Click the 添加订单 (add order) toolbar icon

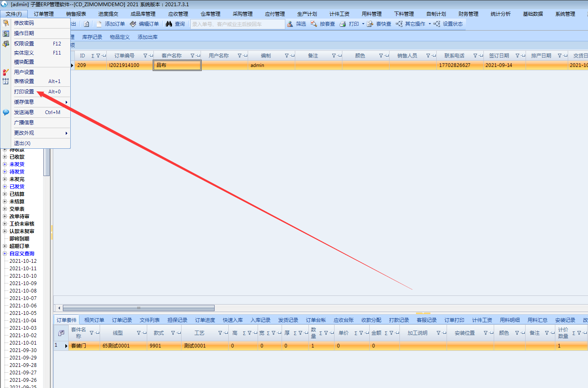coord(99,24)
